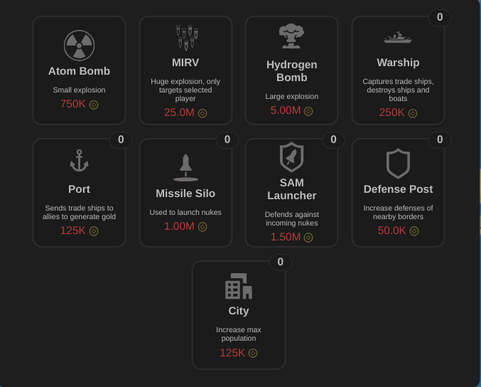
Task: Click the Missile Silo rocket icon
Action: (x=186, y=168)
